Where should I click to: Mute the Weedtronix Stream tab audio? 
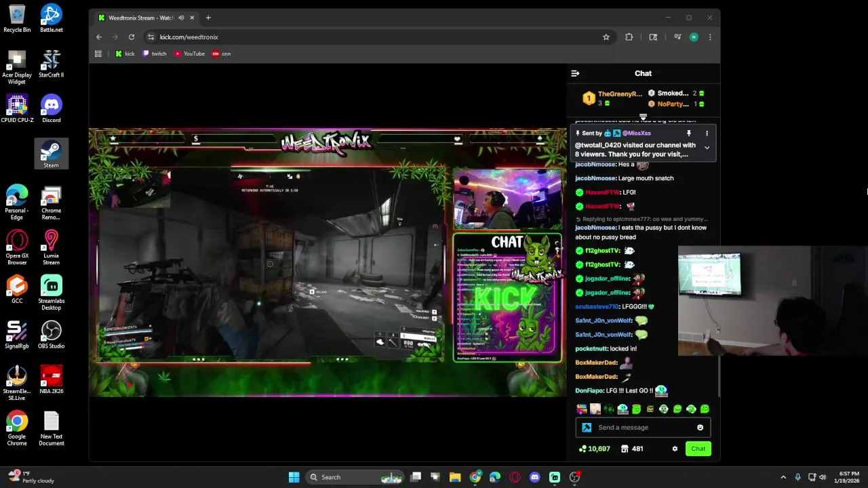tap(180, 18)
